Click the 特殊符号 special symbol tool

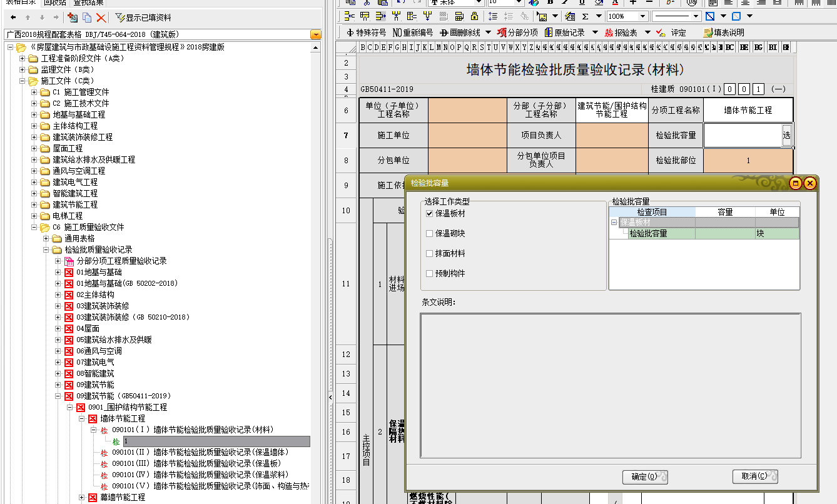coord(366,33)
